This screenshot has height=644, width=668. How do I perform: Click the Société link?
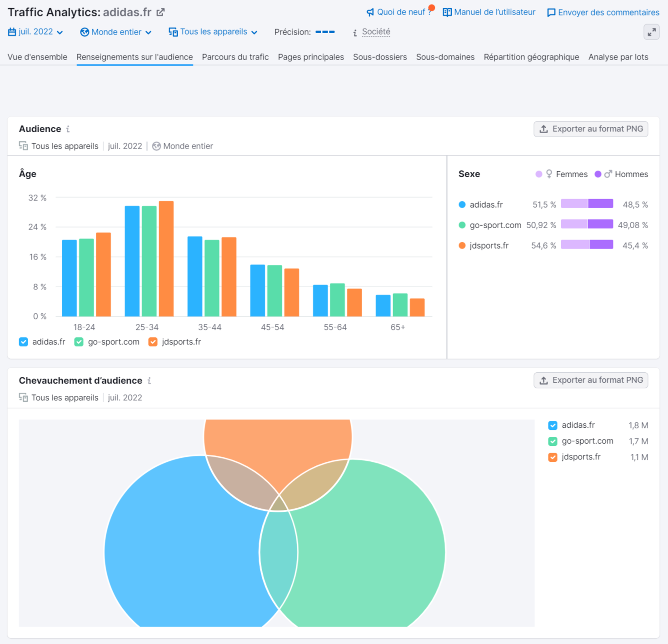coord(376,32)
